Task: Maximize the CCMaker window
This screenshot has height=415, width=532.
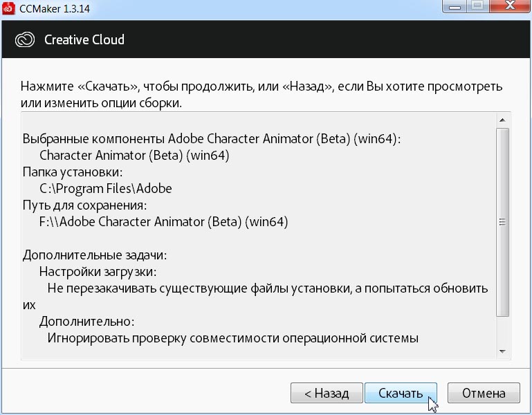Action: [477, 8]
